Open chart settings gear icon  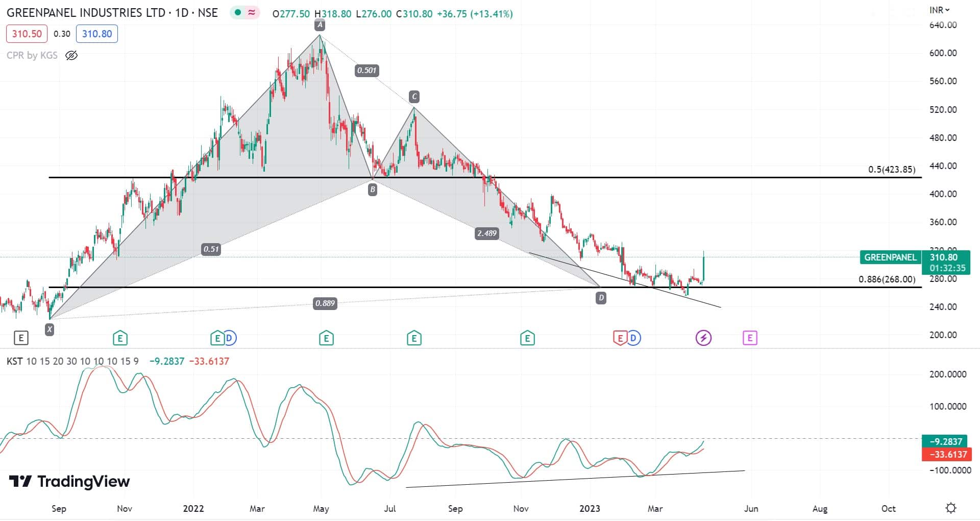click(950, 508)
